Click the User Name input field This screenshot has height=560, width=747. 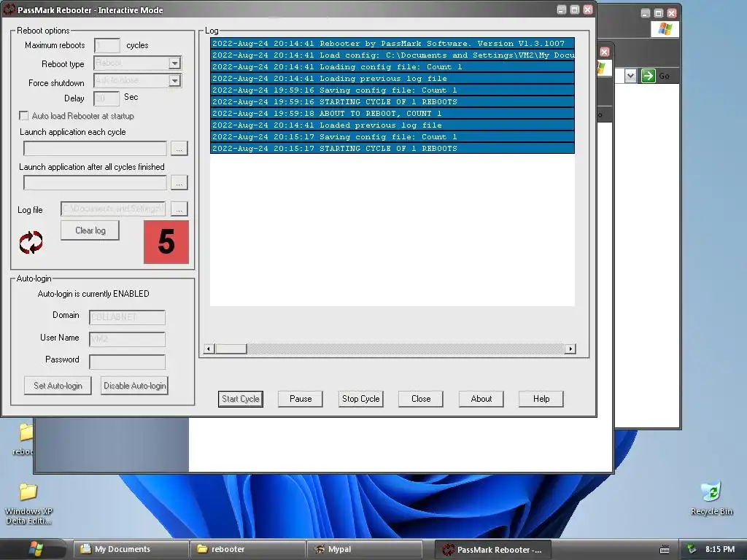pos(127,339)
